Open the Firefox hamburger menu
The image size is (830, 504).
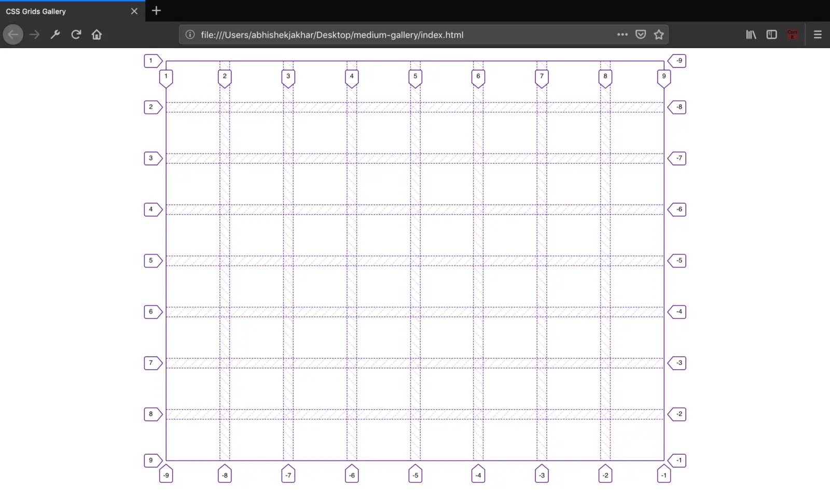point(818,35)
